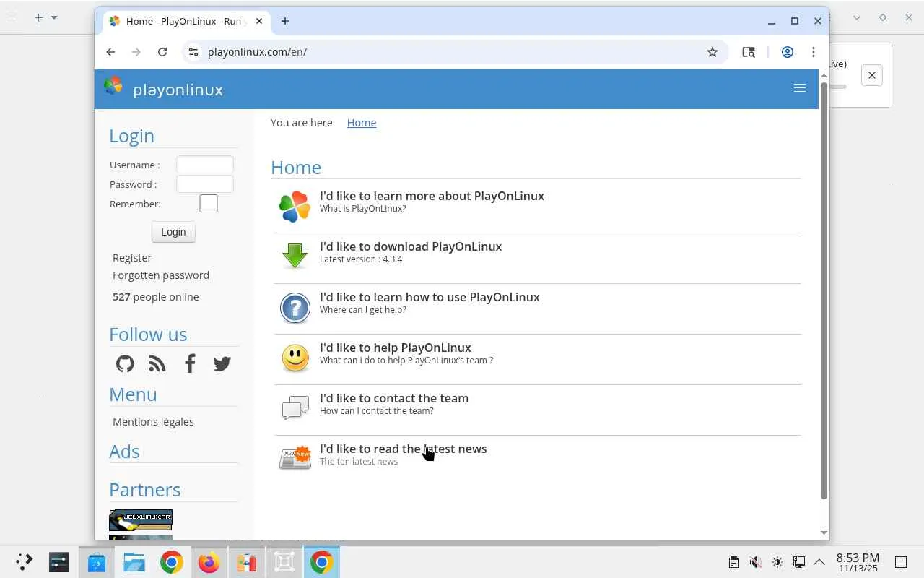The height and width of the screenshot is (578, 924).
Task: Click the newspaper latest news icon
Action: 295,458
